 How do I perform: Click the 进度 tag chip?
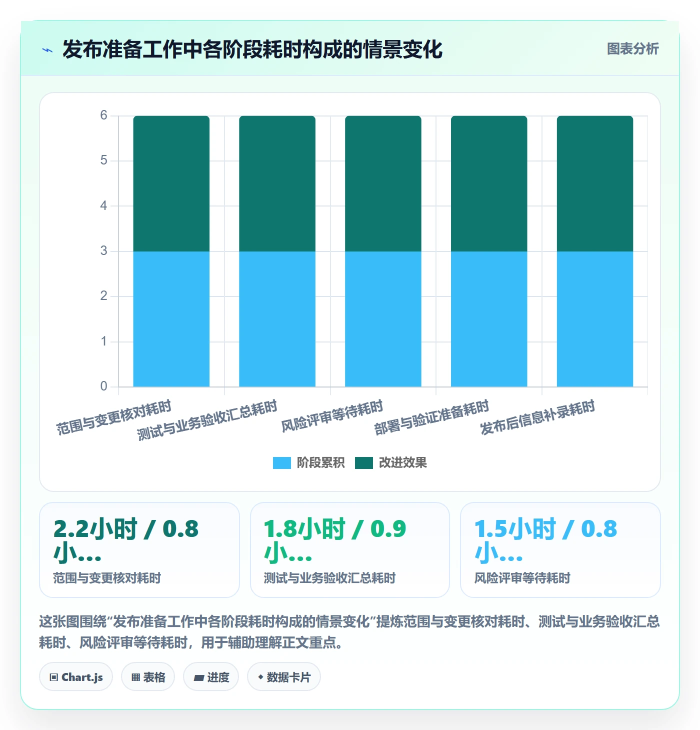point(211,677)
